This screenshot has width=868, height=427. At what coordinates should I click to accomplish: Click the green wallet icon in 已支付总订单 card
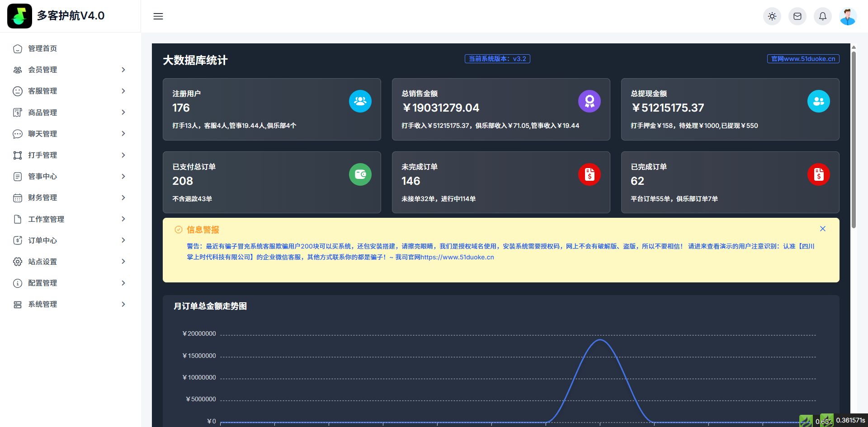click(360, 174)
